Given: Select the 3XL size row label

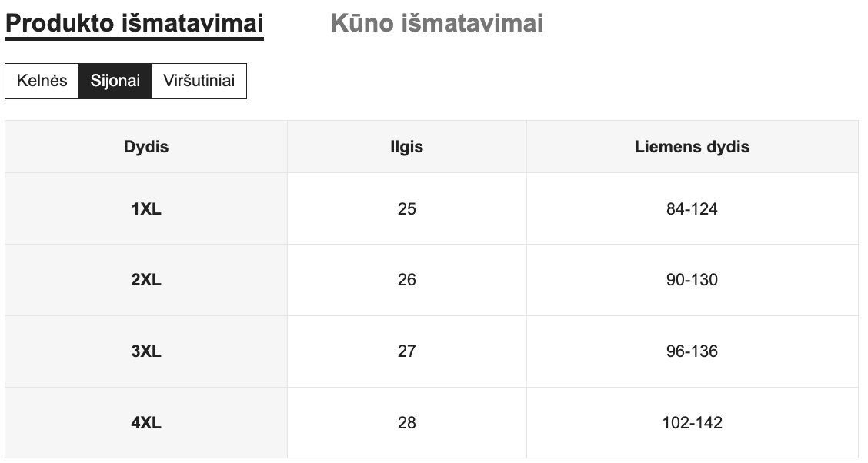Looking at the screenshot, I should [146, 351].
